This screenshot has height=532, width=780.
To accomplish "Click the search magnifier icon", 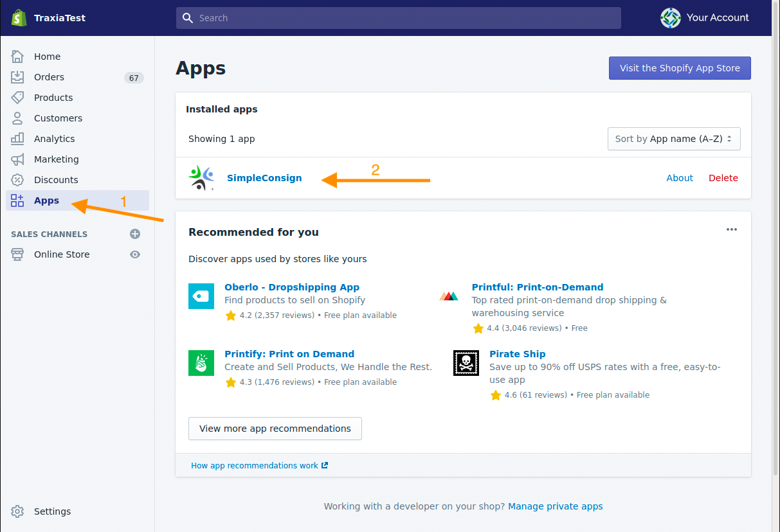I will [x=188, y=18].
